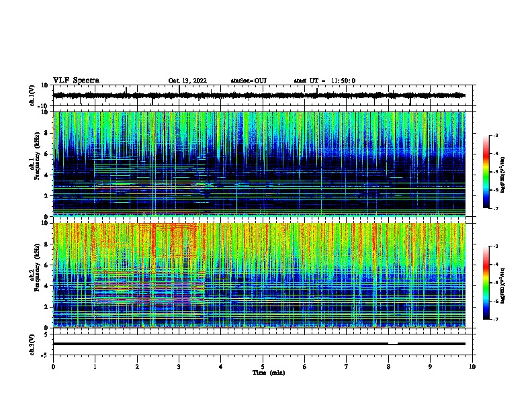The height and width of the screenshot is (411, 532).
Task: Click the "VLF Spectra" title
Action: [x=76, y=81]
